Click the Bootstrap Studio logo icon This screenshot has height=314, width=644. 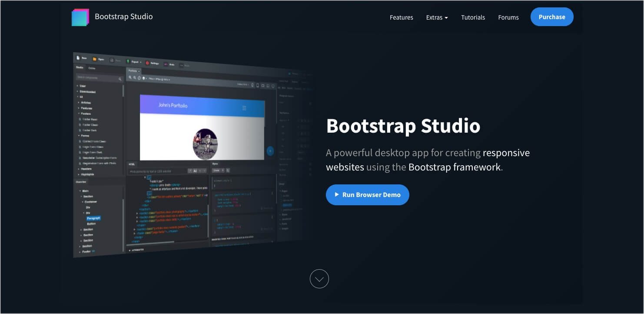pyautogui.click(x=80, y=17)
